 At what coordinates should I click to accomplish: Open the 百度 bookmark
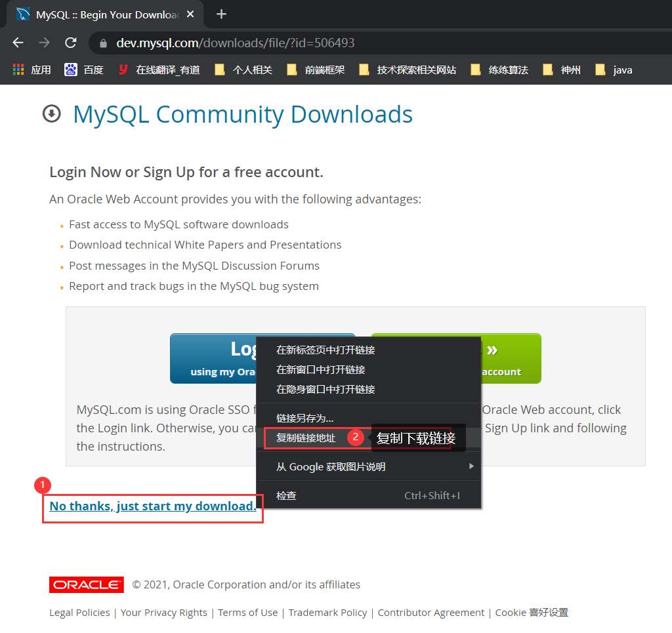point(84,70)
